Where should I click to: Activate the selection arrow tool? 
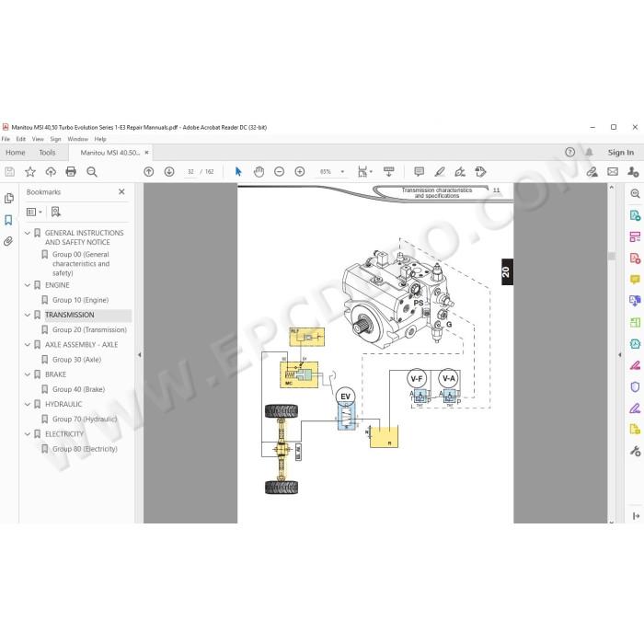[238, 172]
